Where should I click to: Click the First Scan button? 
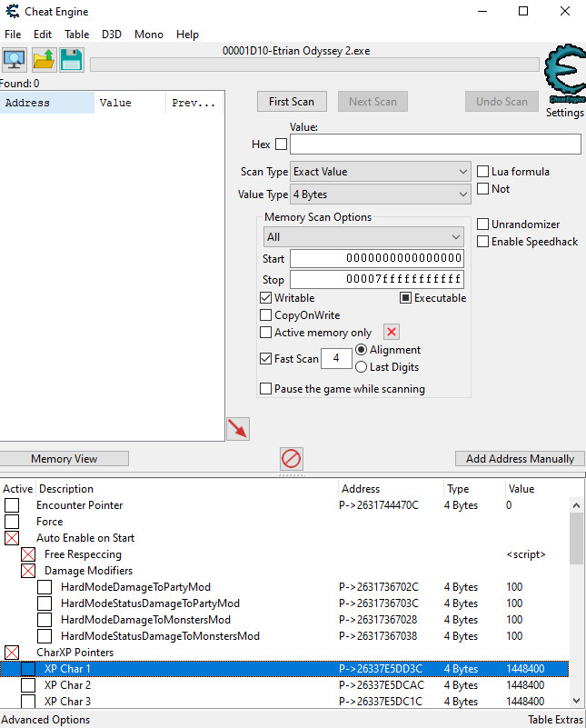point(291,102)
